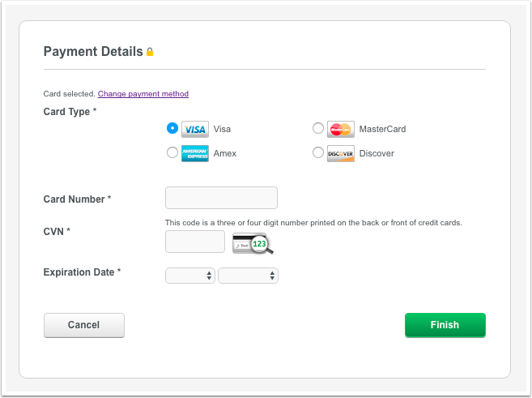Click the Change payment method link
Viewport: 532px width, 398px height.
(x=143, y=94)
